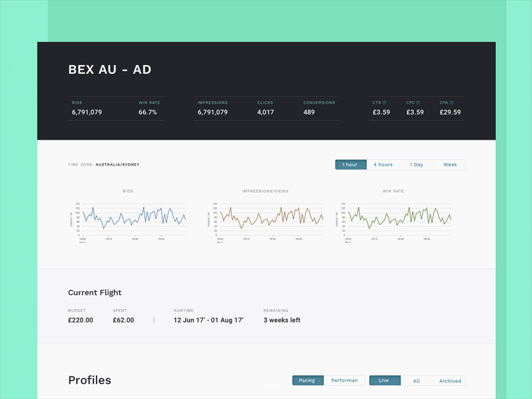Enable Pacing view under Profiles

307,380
